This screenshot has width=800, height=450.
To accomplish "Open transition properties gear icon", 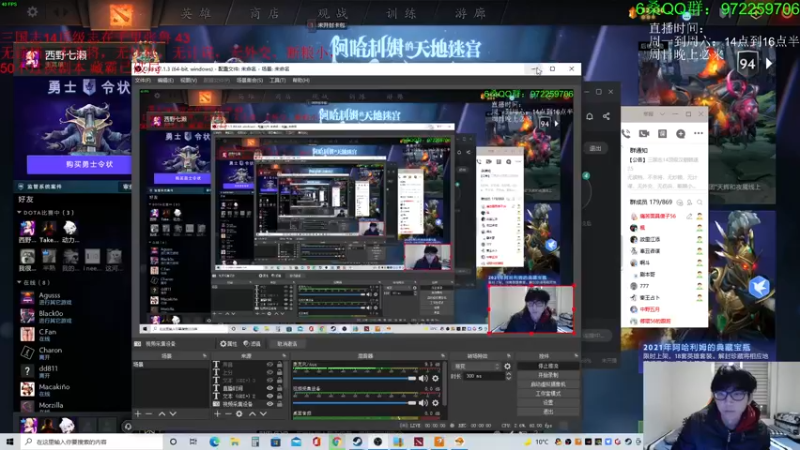I will pos(507,366).
